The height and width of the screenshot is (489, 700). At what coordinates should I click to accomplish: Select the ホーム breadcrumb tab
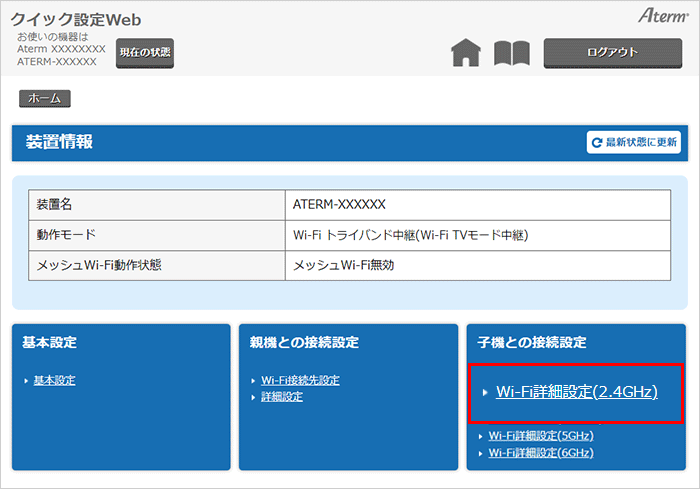44,98
